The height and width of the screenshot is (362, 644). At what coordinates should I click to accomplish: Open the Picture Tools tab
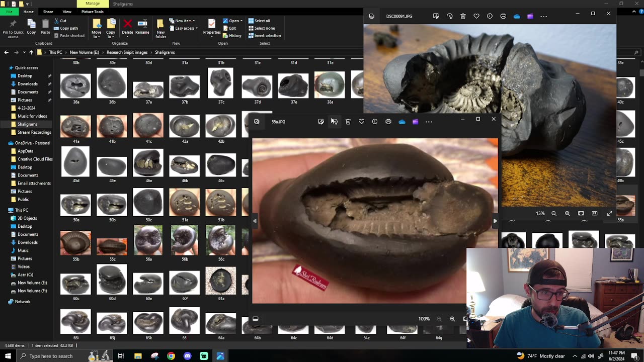coord(93,12)
